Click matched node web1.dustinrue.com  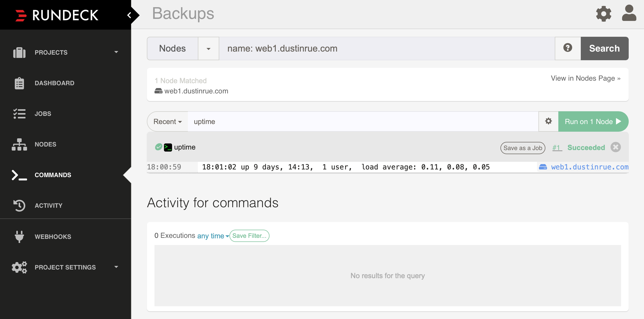point(196,91)
